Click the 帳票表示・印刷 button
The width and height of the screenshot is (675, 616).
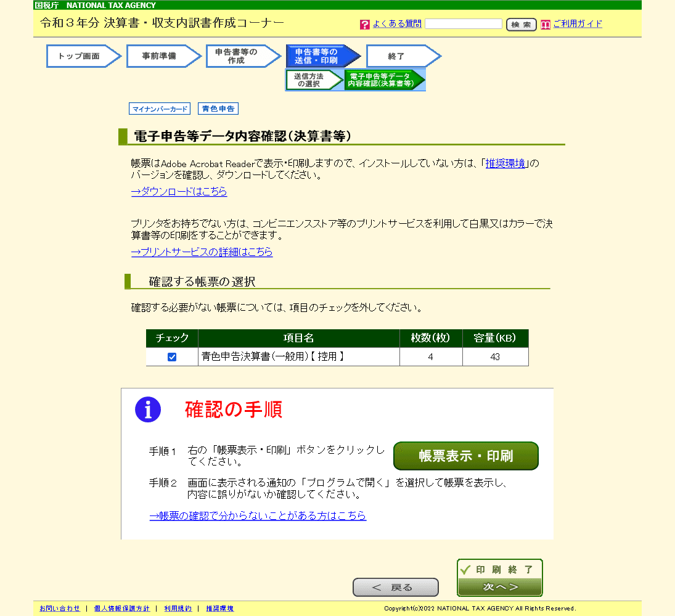point(465,456)
